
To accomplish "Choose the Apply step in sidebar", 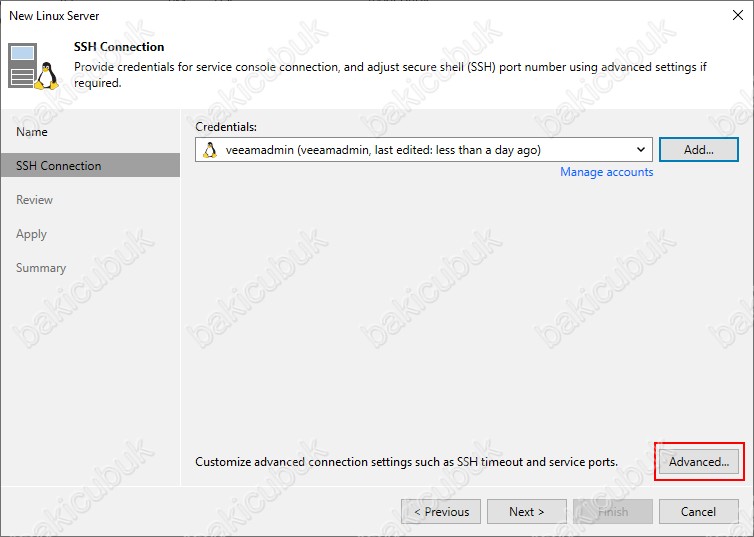I will 32,234.
